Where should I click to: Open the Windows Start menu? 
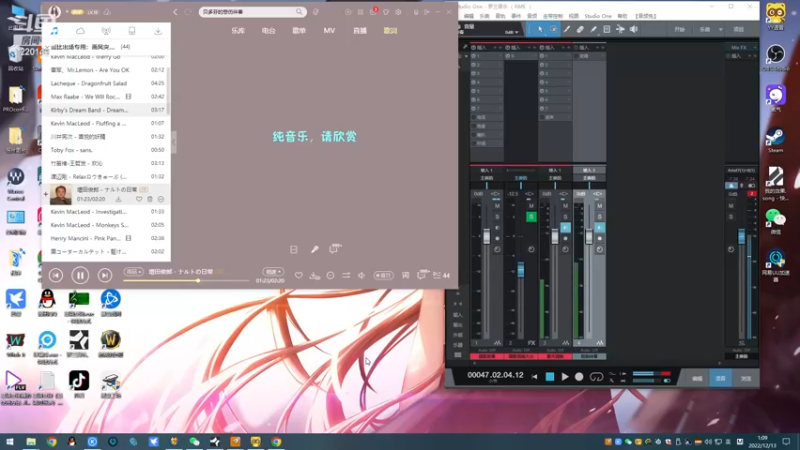click(x=10, y=441)
